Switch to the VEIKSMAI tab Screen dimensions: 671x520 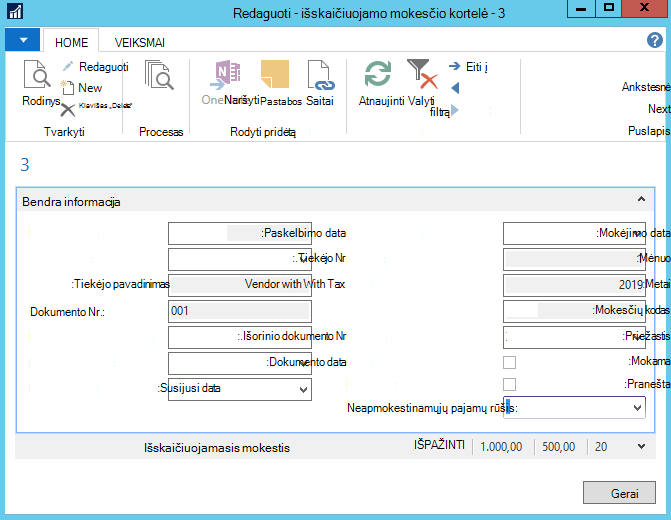click(140, 42)
